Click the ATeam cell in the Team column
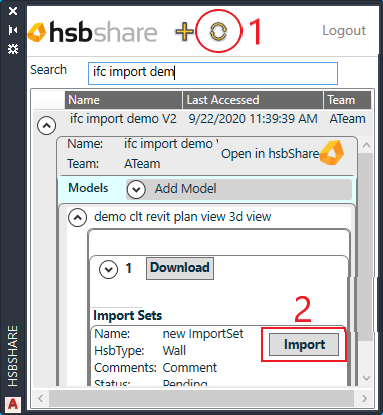383x415 pixels. 347,119
